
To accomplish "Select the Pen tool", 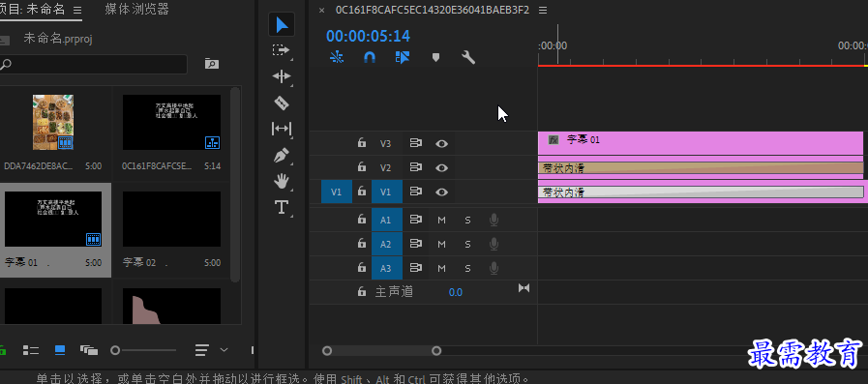I will (x=282, y=155).
